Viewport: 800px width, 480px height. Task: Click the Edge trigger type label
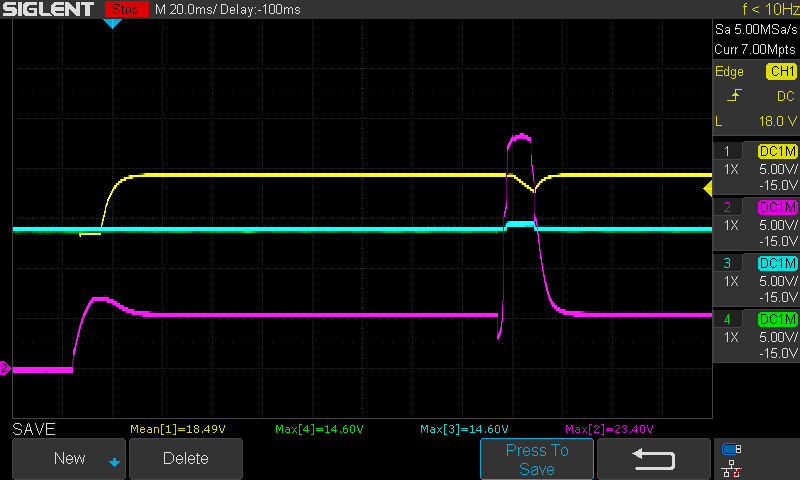[729, 72]
